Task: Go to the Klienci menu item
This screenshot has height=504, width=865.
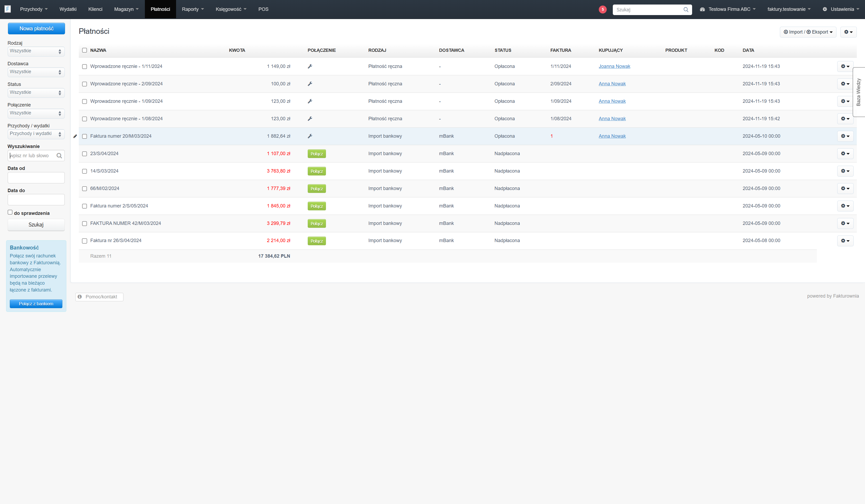Action: [95, 9]
